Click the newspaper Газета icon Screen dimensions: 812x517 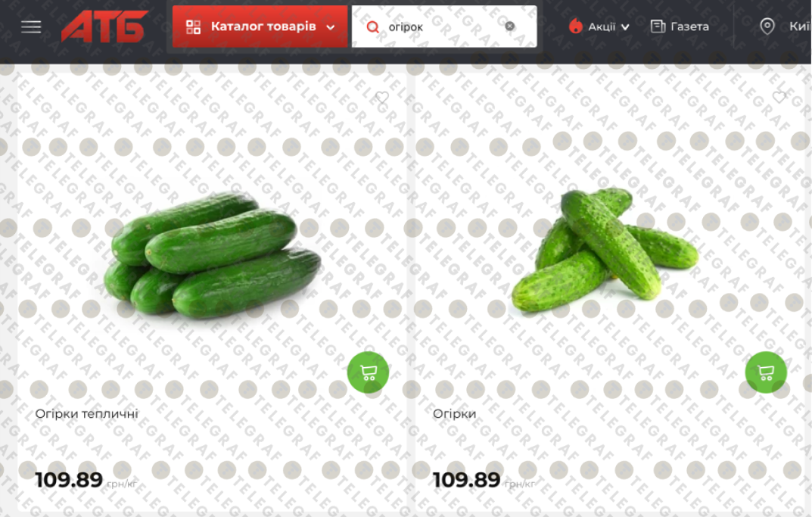[658, 26]
